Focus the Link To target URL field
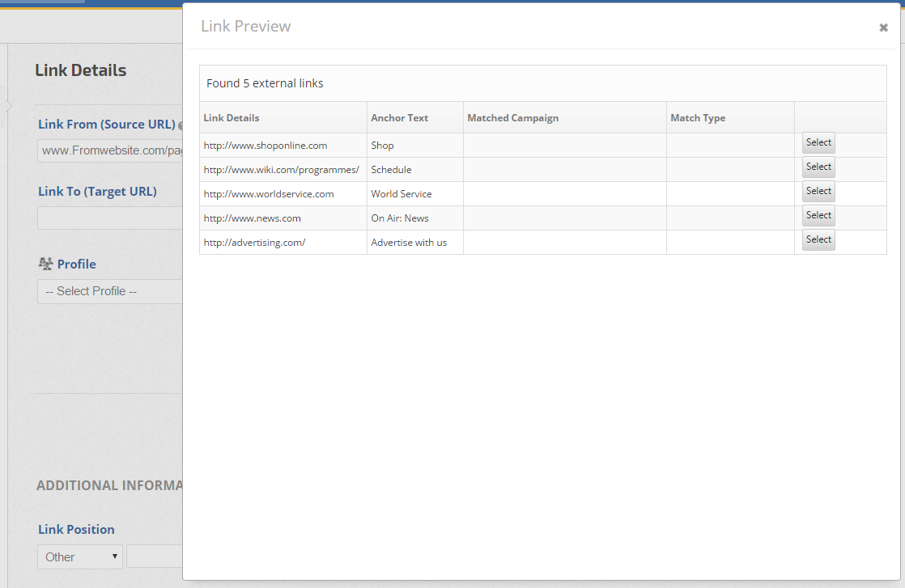Screen dimensions: 905x588 tap(110, 218)
